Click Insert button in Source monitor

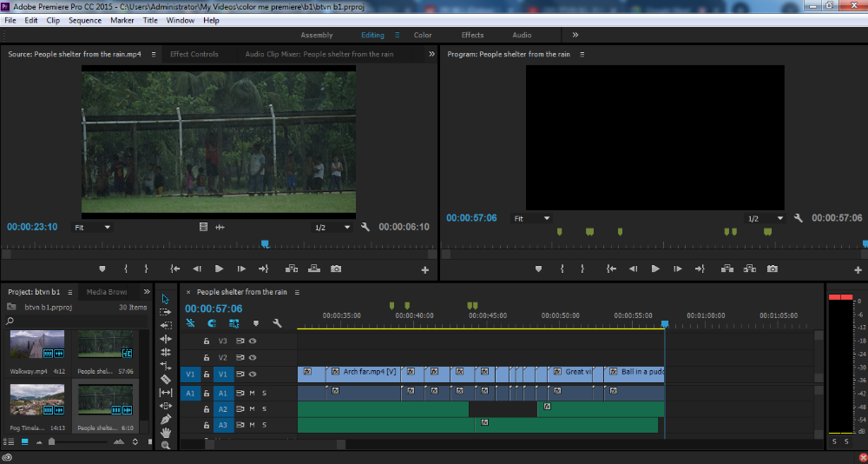(x=291, y=268)
